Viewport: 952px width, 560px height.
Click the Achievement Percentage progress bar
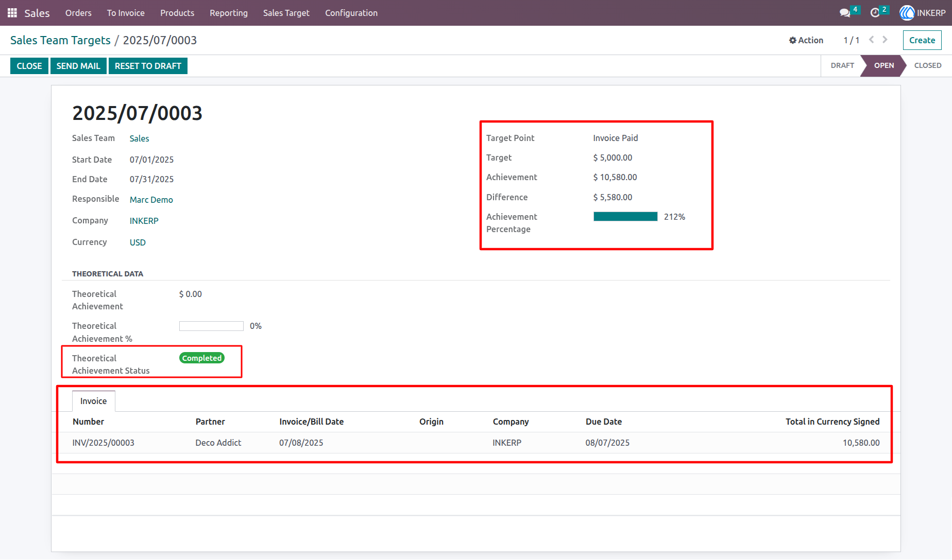[625, 217]
